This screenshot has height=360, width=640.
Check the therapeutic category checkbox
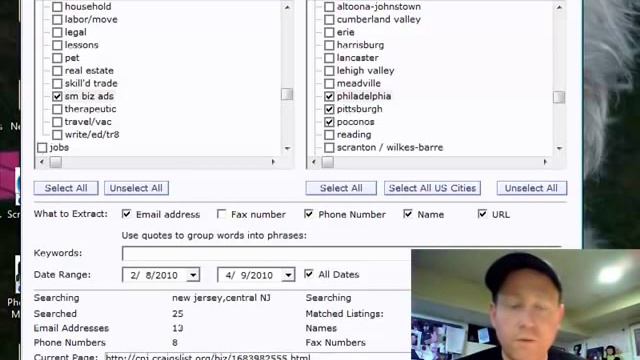[57, 109]
